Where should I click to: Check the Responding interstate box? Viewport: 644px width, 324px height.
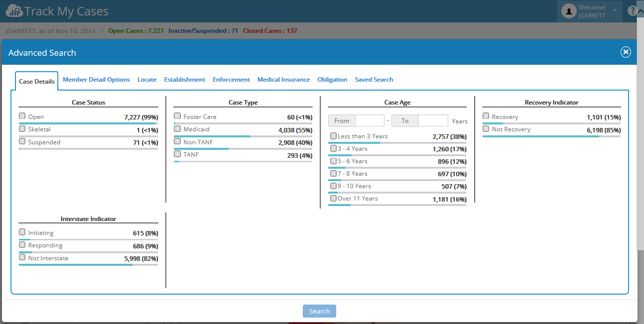22,244
